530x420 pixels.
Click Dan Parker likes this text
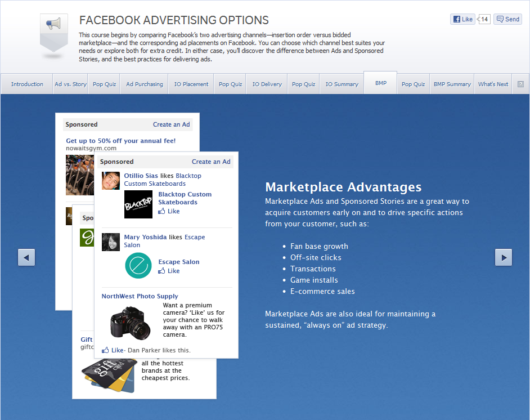[x=159, y=350]
